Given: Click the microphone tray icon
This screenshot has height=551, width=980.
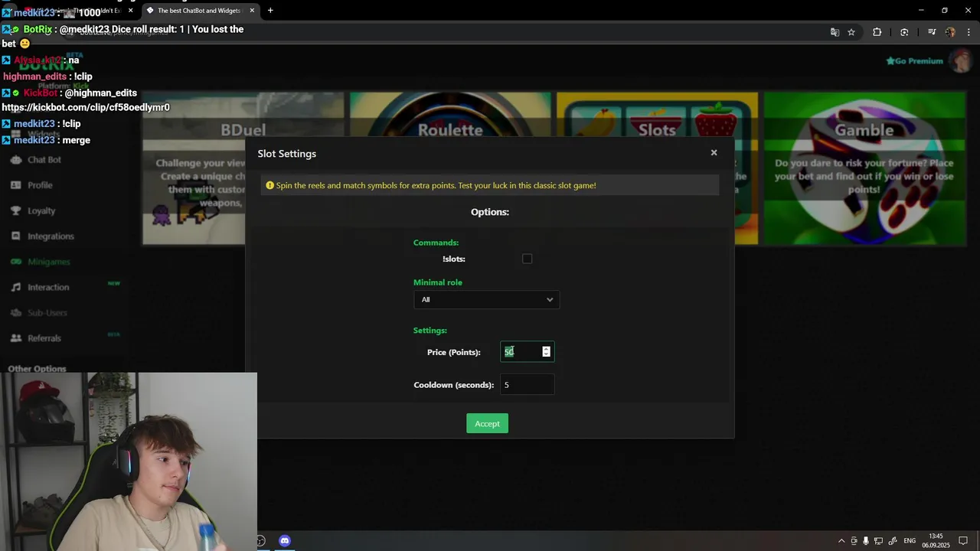Looking at the screenshot, I should 866,540.
